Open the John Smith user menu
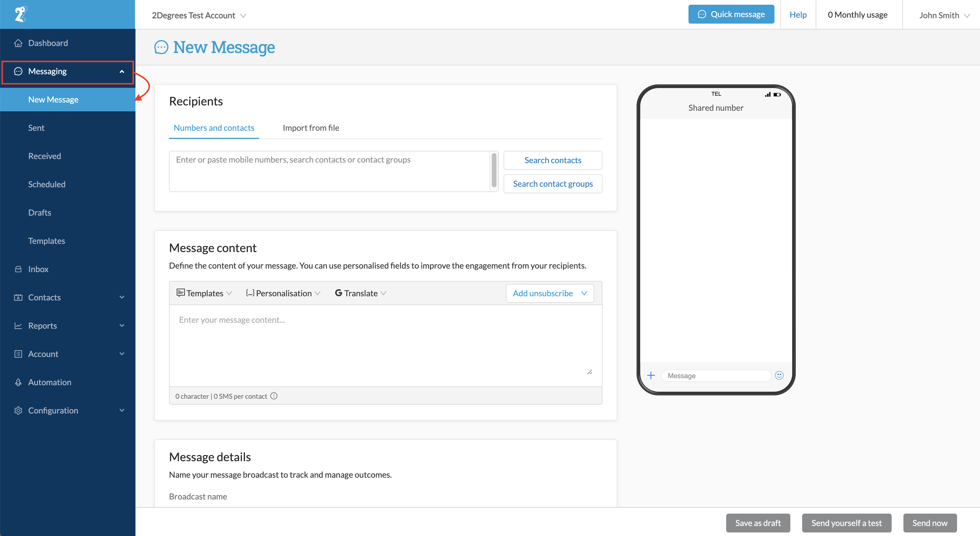Screen dimensions: 980x536 [944, 15]
